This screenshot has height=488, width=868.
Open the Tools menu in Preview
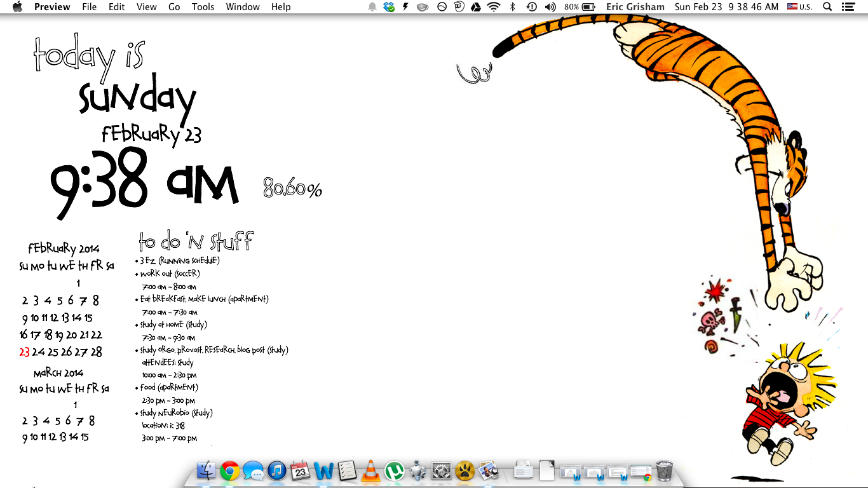(203, 7)
